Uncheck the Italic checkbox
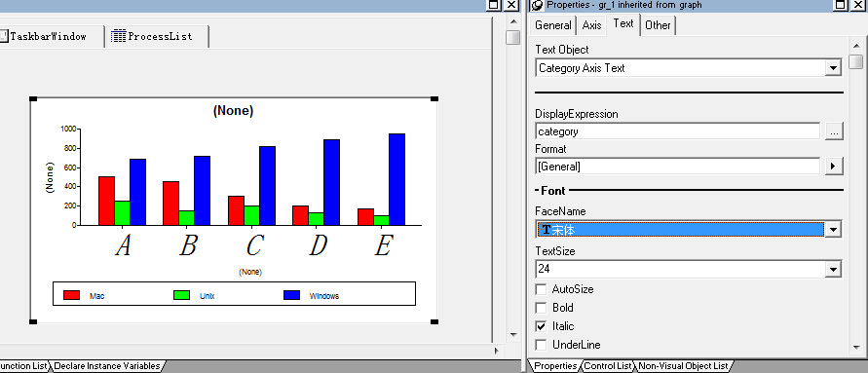The height and width of the screenshot is (373, 868). click(x=541, y=326)
